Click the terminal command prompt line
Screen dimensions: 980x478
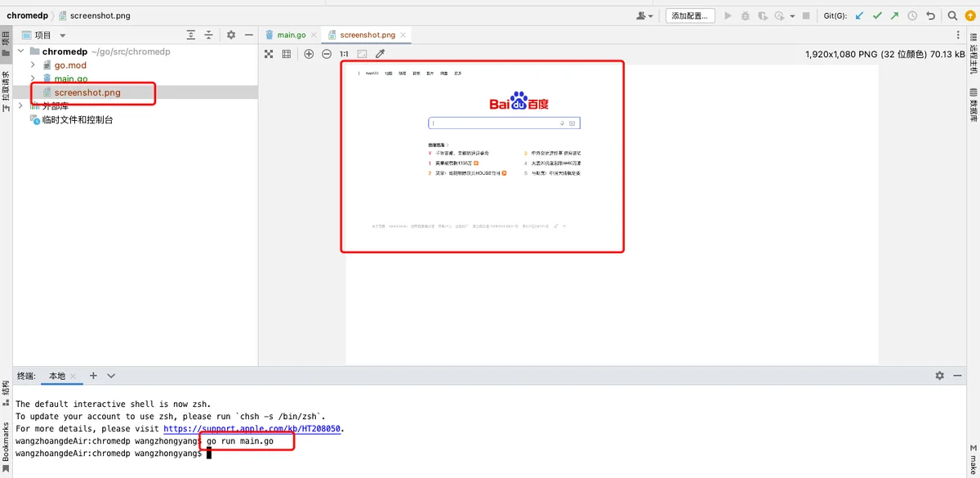[114, 453]
